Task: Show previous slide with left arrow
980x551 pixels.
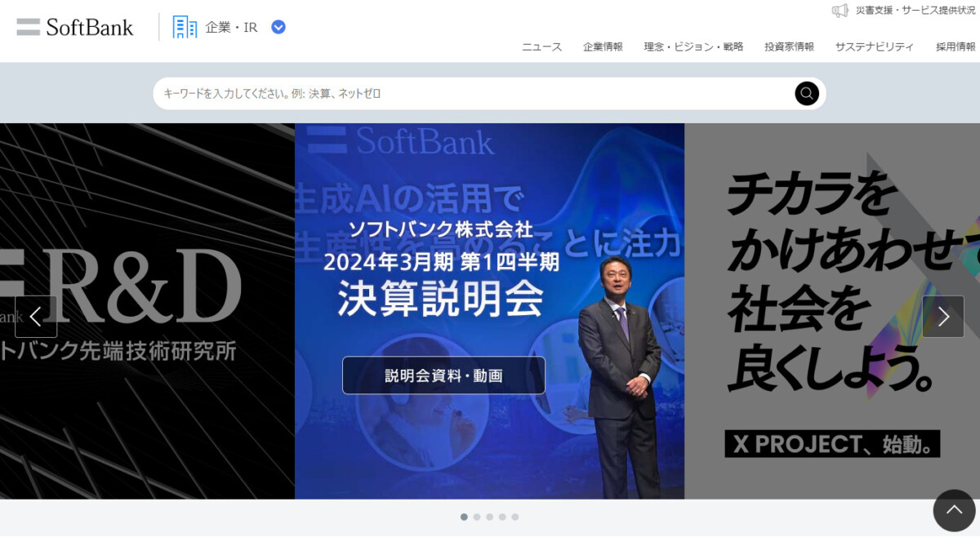Action: tap(36, 317)
